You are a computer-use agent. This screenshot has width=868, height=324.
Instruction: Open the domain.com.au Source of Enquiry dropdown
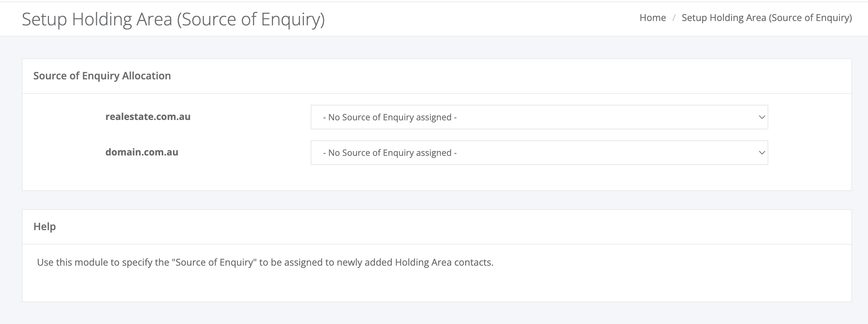click(x=539, y=153)
